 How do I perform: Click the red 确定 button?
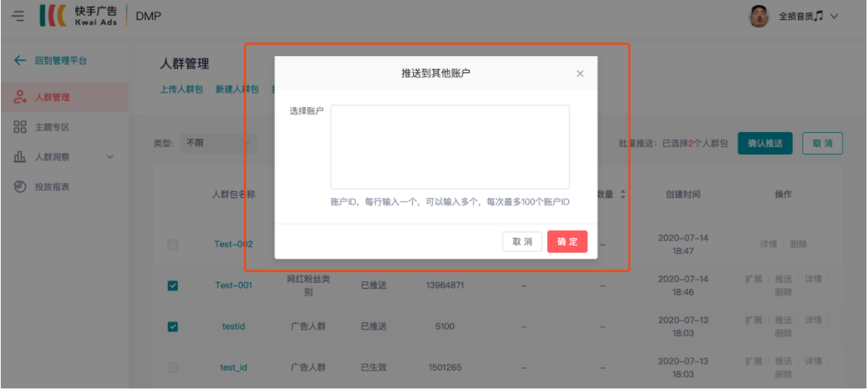click(568, 242)
